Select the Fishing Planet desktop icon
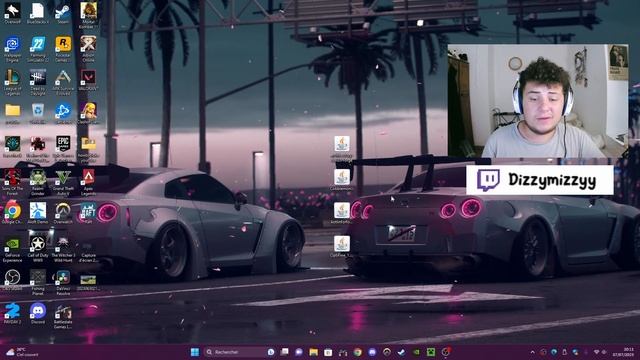This screenshot has height=360, width=640. click(38, 282)
